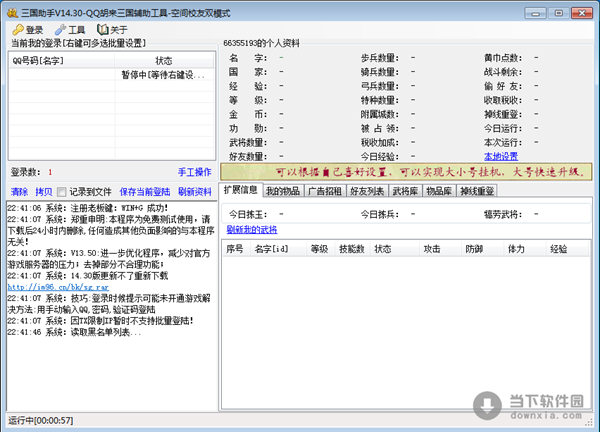Click the 状态 column header in login list
The height and width of the screenshot is (432, 600).
(165, 60)
